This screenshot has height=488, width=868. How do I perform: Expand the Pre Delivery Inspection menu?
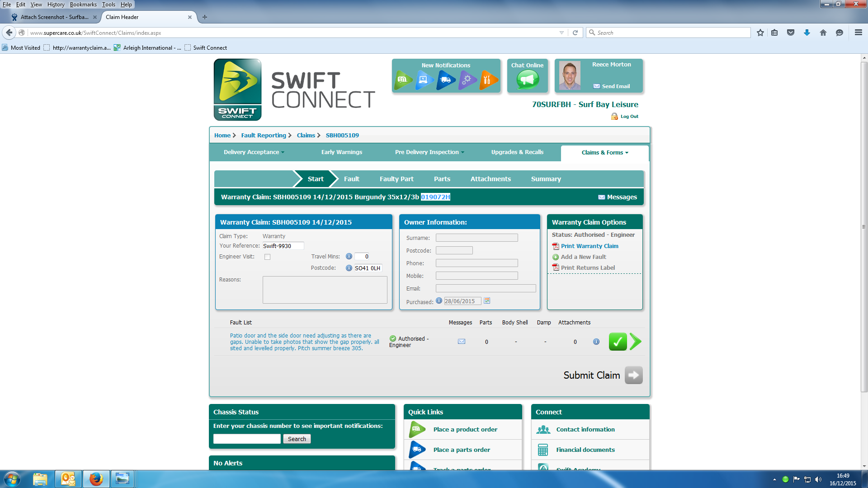(x=429, y=152)
